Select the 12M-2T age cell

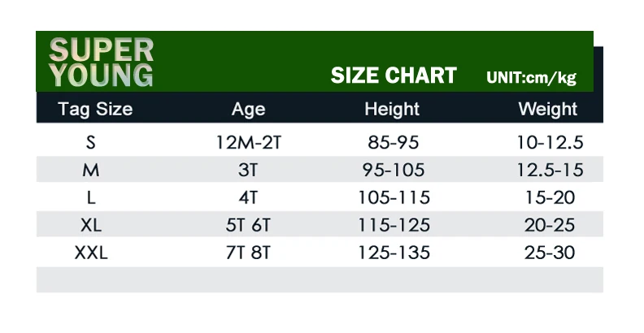point(249,143)
